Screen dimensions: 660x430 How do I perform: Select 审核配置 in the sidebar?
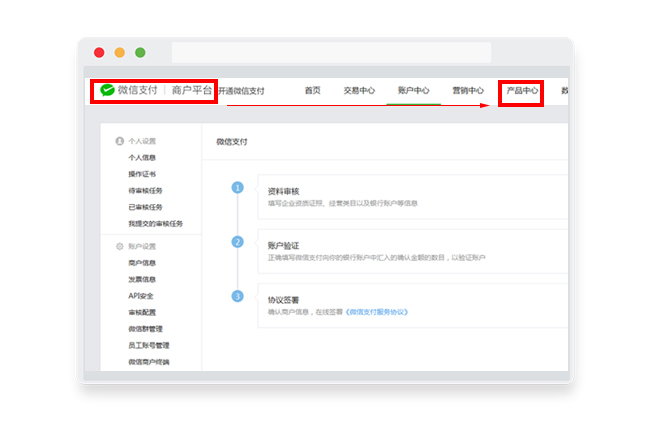pyautogui.click(x=142, y=312)
